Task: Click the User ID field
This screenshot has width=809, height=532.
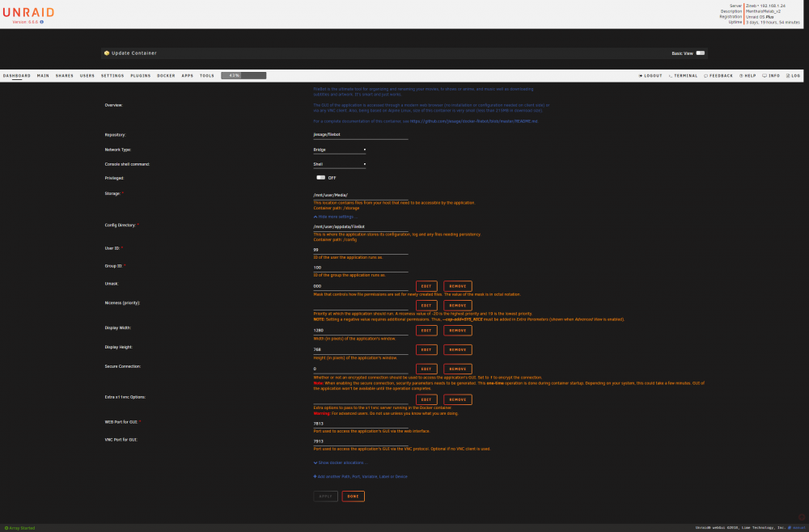Action: (x=361, y=250)
